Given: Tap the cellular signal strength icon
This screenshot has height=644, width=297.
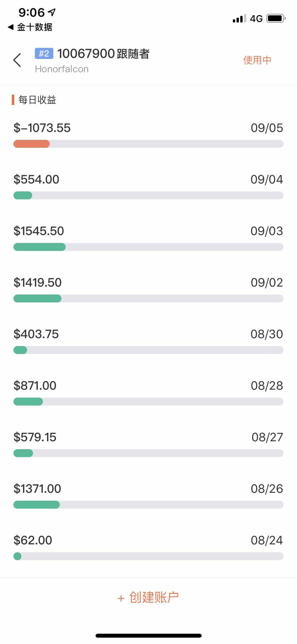Looking at the screenshot, I should 239,19.
